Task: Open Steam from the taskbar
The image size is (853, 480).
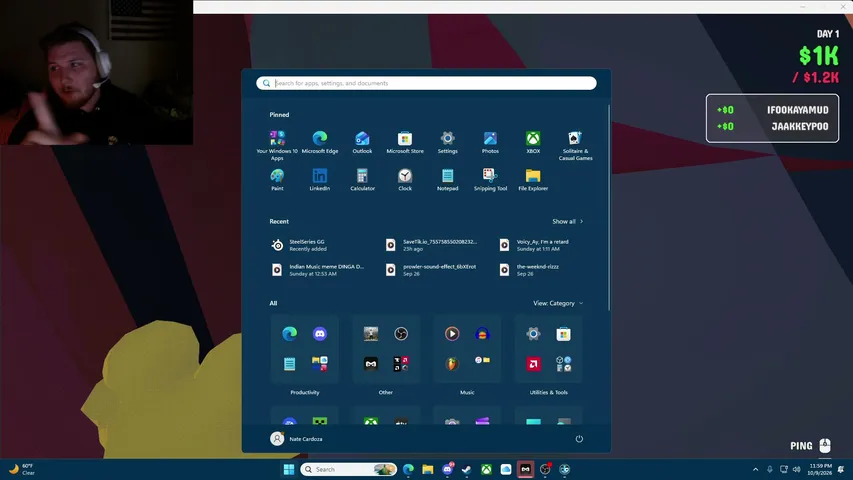Action: (467, 469)
